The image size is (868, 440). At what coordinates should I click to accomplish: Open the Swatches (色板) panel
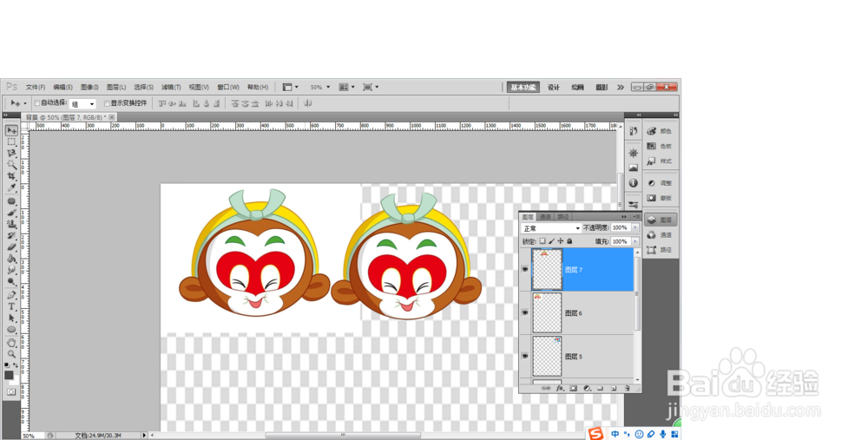pyautogui.click(x=661, y=146)
